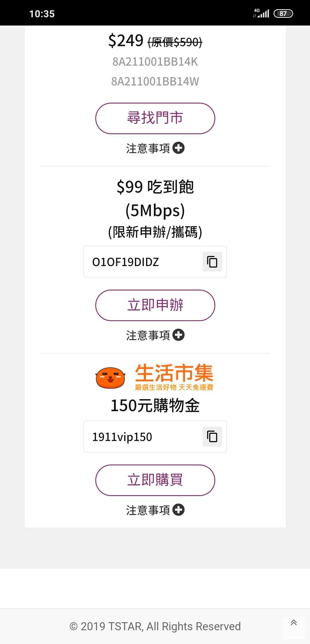This screenshot has height=644, width=310.
Task: Tap the plus icon under 立即申辦
Action: coord(179,335)
